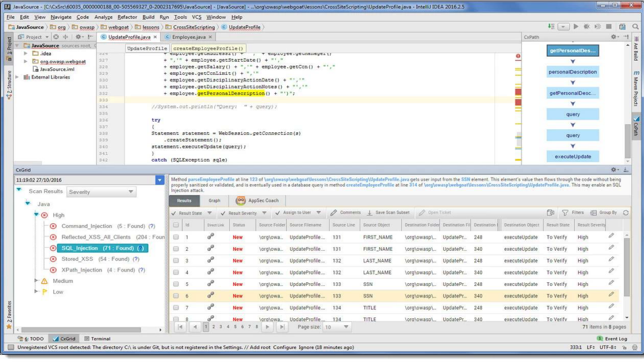Click the Run with Coverage icon
The image size is (644, 362).
coord(598,27)
